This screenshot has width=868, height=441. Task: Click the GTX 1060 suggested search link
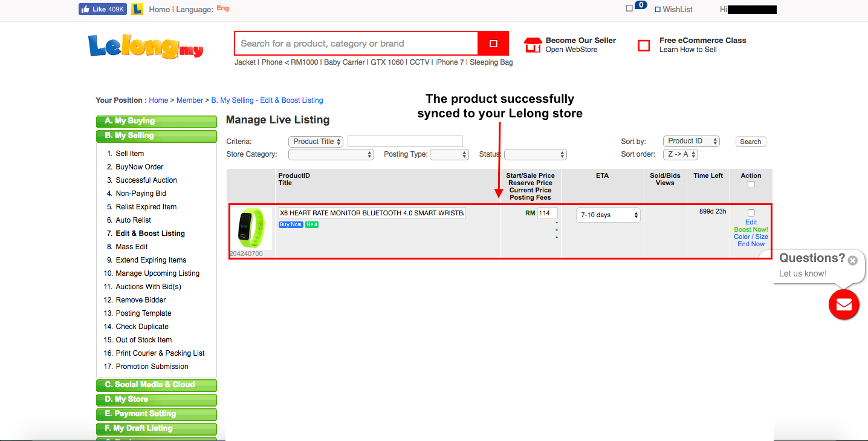(387, 62)
